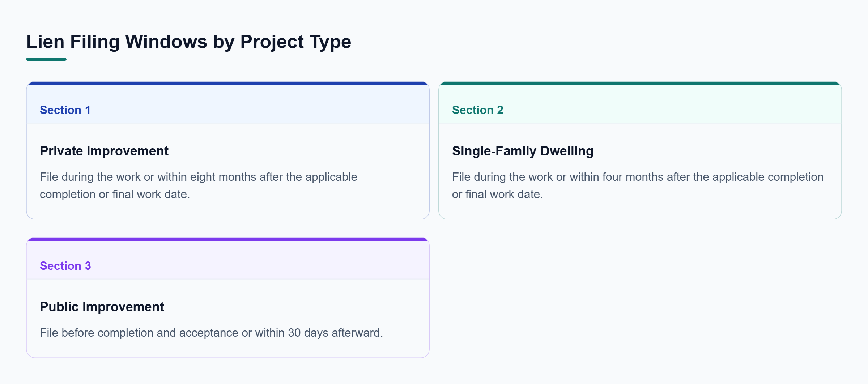Select the Section 2 header label
The width and height of the screenshot is (868, 384).
click(x=477, y=110)
